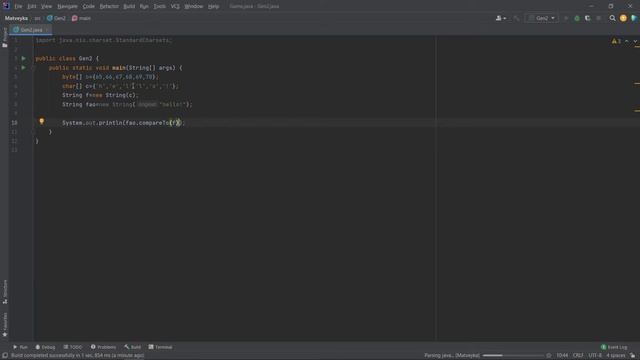Click the Stop icon in toolbar
The height and width of the screenshot is (360, 640).
599,18
